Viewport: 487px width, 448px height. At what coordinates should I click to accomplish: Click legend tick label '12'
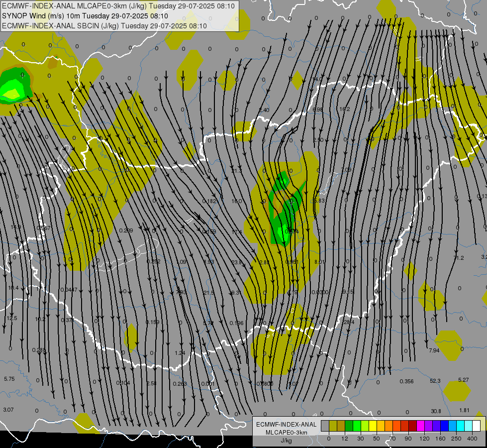point(345,439)
